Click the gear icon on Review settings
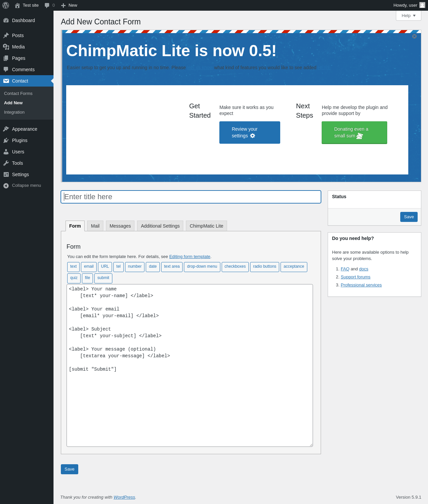Viewport: 428px width, 504px height. tap(252, 136)
